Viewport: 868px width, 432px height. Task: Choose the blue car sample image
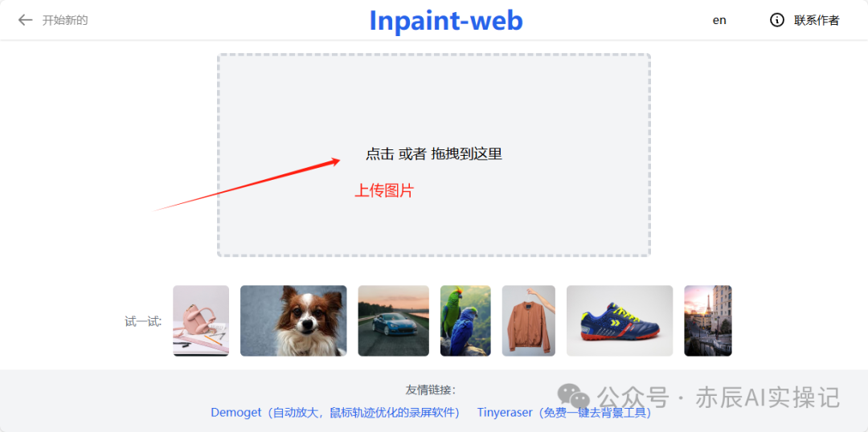(394, 321)
